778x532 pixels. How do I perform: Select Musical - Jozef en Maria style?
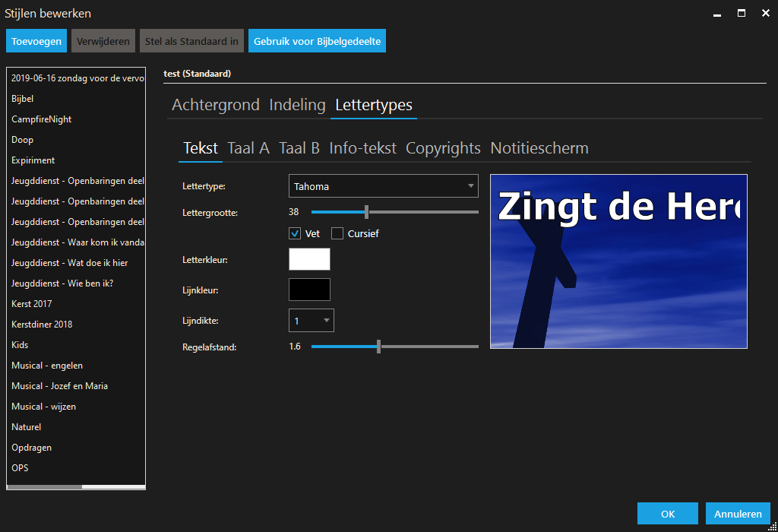76,385
